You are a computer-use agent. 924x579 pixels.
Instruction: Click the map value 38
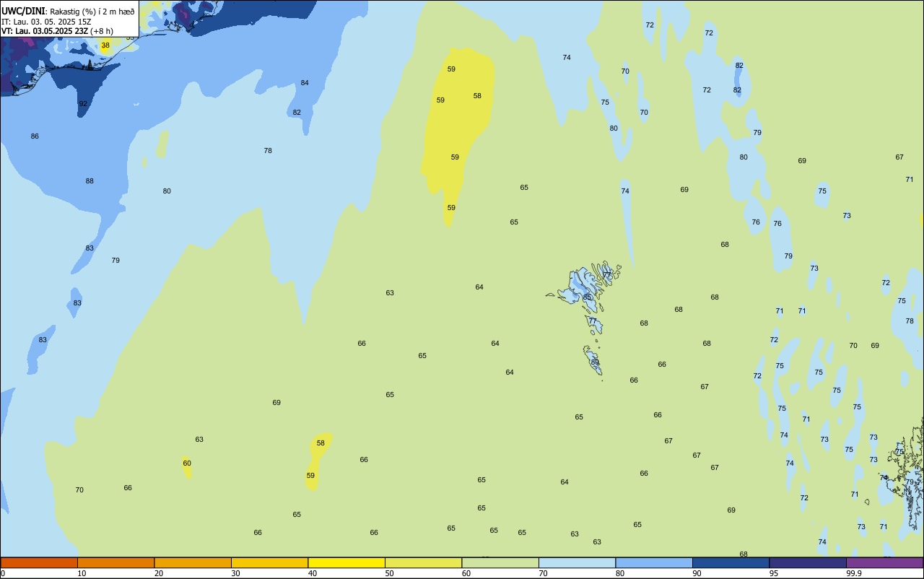(105, 45)
